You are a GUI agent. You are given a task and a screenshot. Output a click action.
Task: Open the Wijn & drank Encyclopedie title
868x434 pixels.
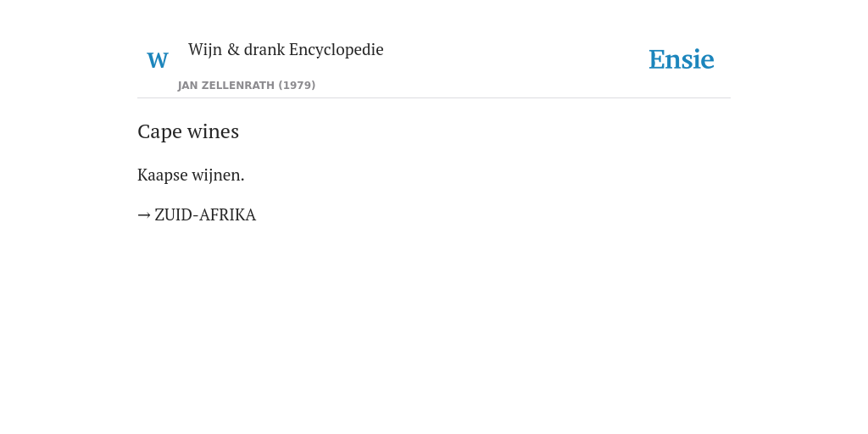(286, 49)
